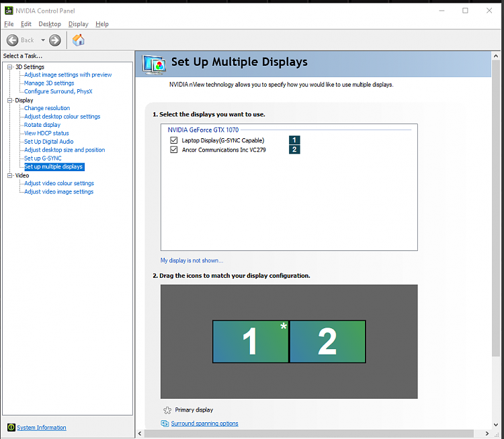Screen dimensions: 504x439
Task: Collapse the Video tree node
Action: point(9,175)
